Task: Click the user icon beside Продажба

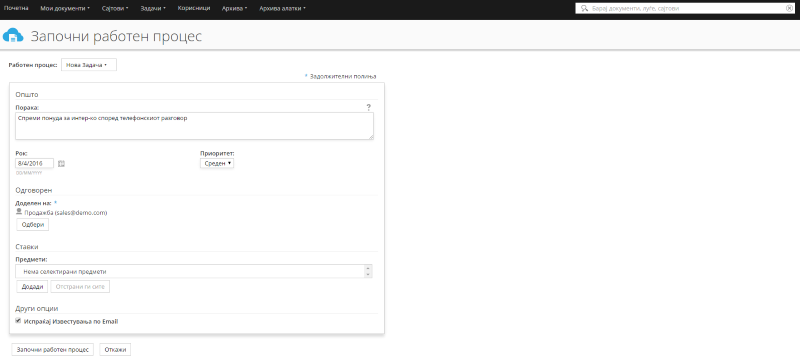Action: [19, 212]
